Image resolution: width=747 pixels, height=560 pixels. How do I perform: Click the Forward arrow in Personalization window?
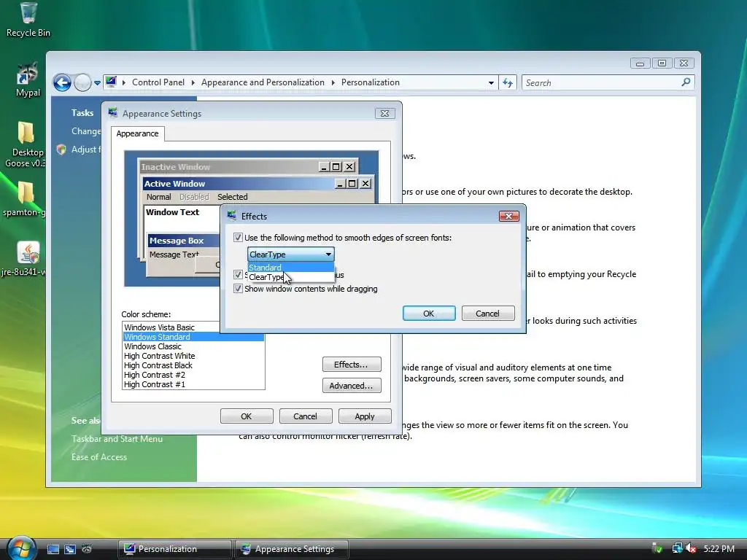(x=82, y=82)
